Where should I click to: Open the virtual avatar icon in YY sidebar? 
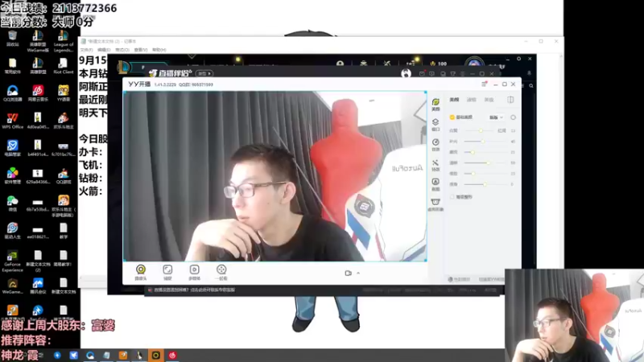[436, 204]
